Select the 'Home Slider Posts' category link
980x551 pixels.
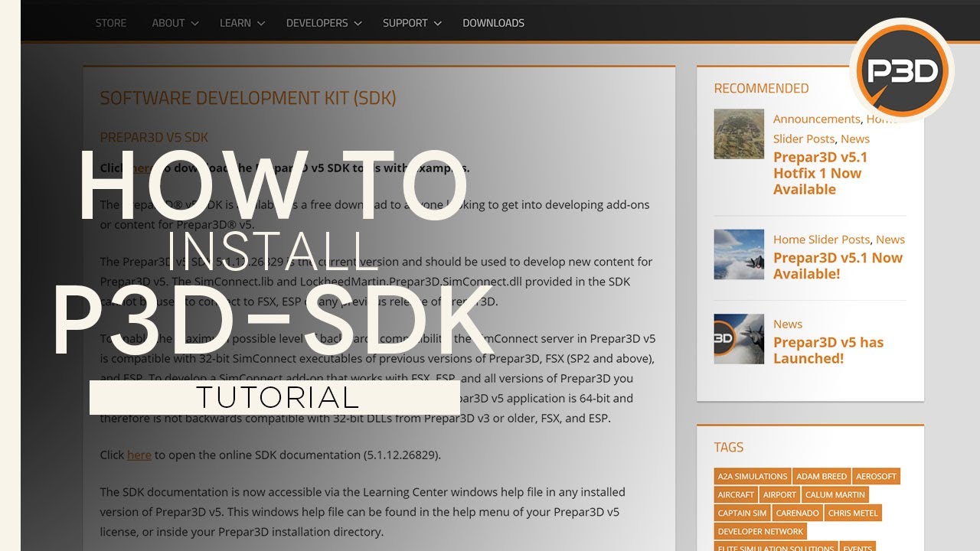click(822, 240)
